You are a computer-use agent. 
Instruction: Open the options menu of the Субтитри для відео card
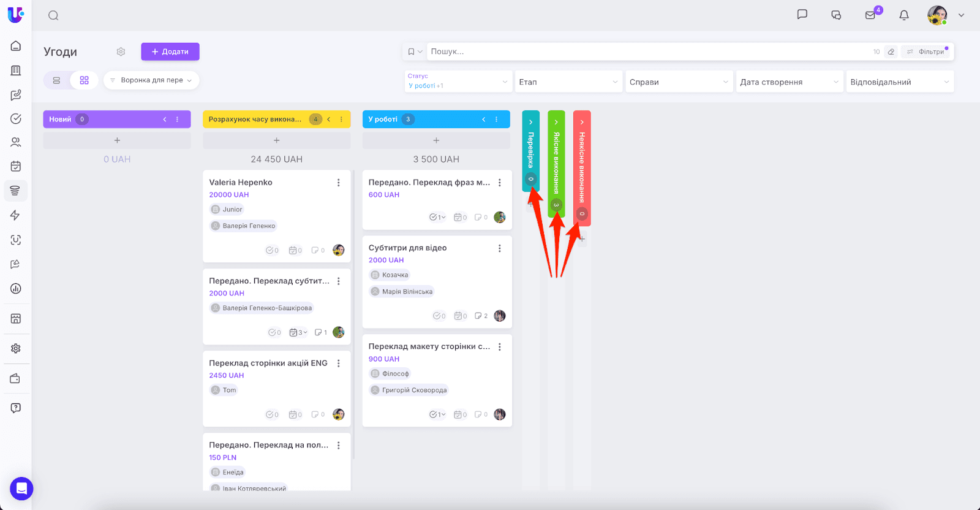coord(500,248)
